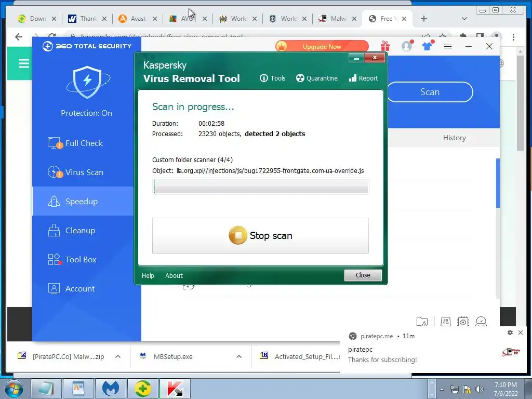Open the Chrome three-dot menu

tap(513, 37)
